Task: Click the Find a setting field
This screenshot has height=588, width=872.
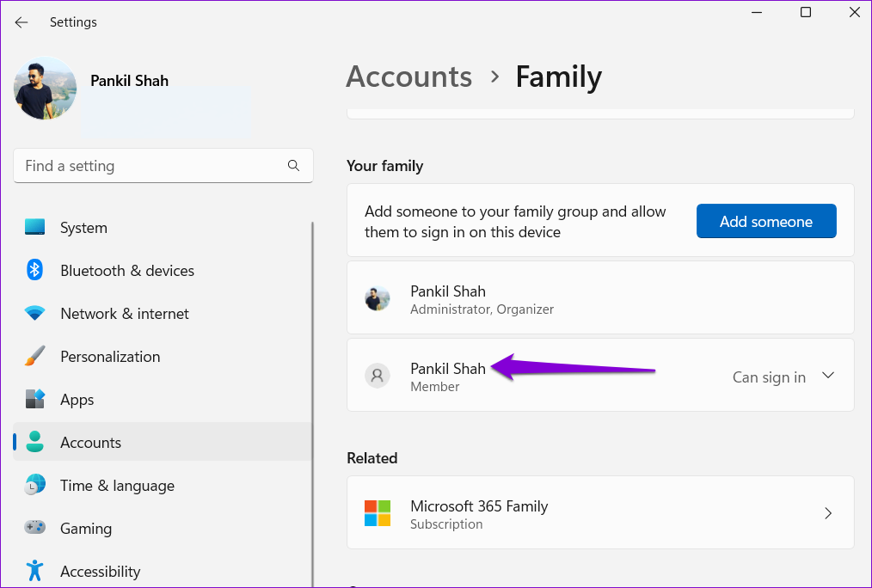Action: coord(150,166)
